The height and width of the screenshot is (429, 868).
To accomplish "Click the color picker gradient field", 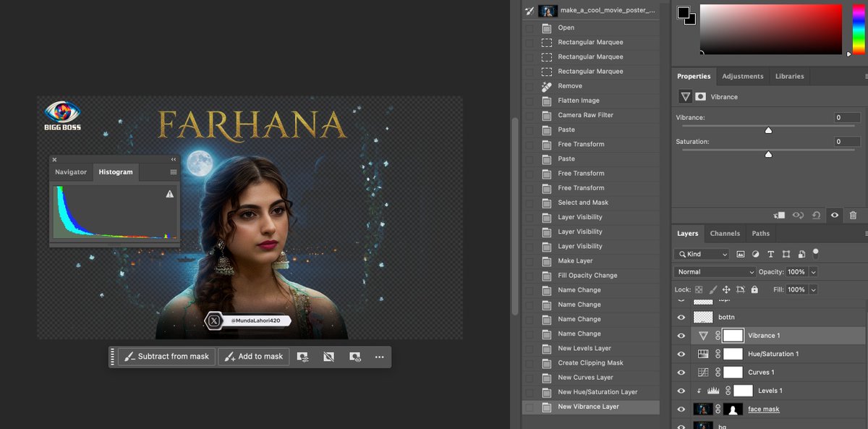I will 771,29.
